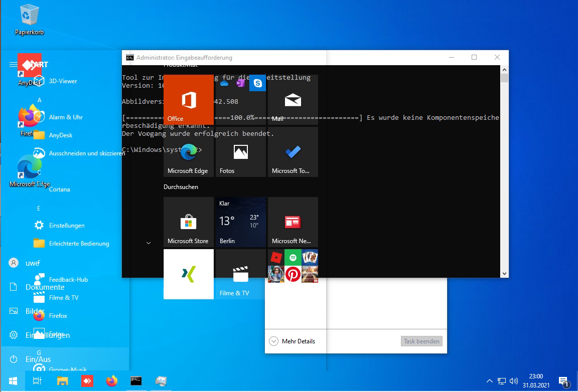Open the Pinterest tile in games group
Screen dimensions: 578x392
pyautogui.click(x=293, y=275)
